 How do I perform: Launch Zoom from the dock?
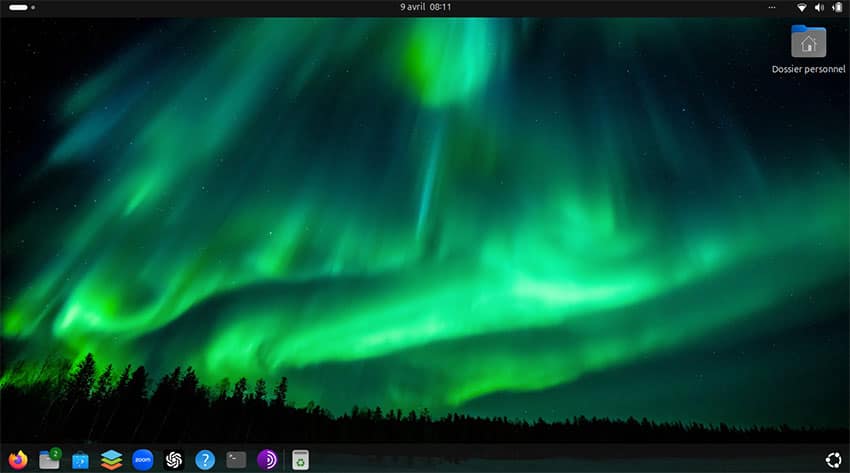142,460
